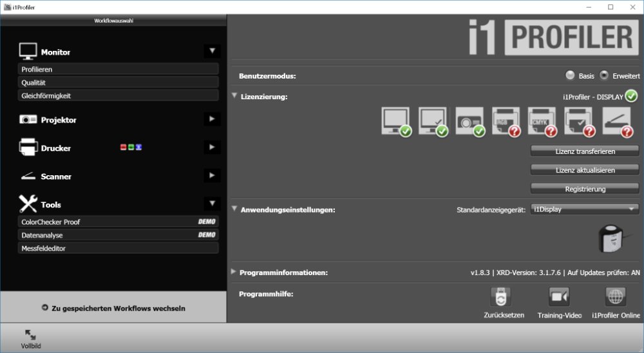Open the Profilieren workflow
This screenshot has height=353, width=644.
118,69
